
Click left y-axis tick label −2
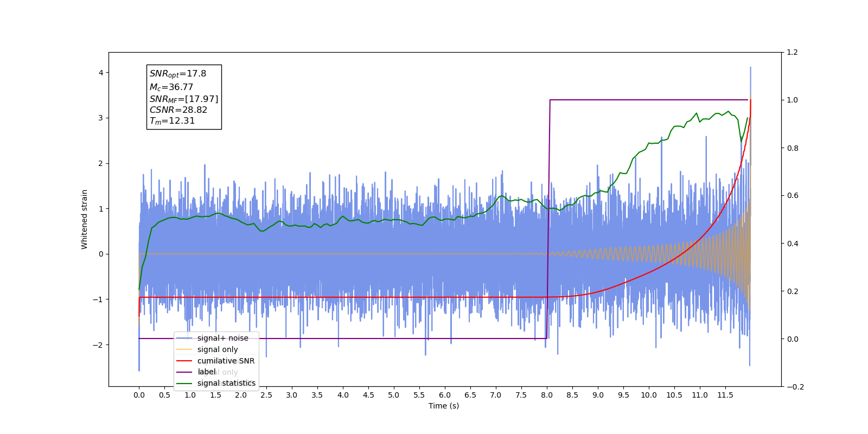tap(98, 345)
